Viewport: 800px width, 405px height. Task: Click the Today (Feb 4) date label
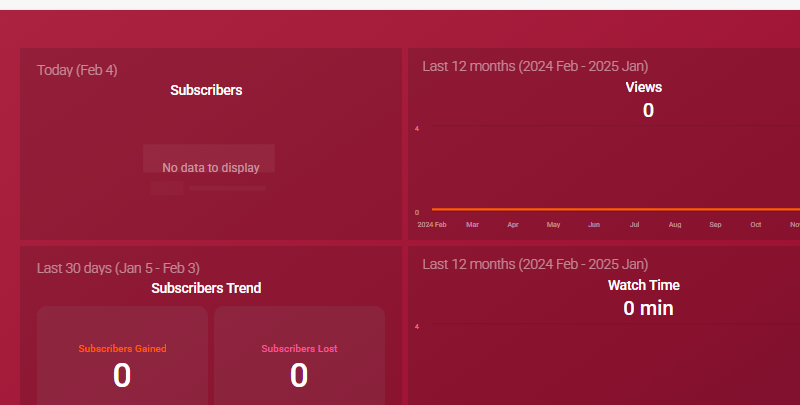77,70
